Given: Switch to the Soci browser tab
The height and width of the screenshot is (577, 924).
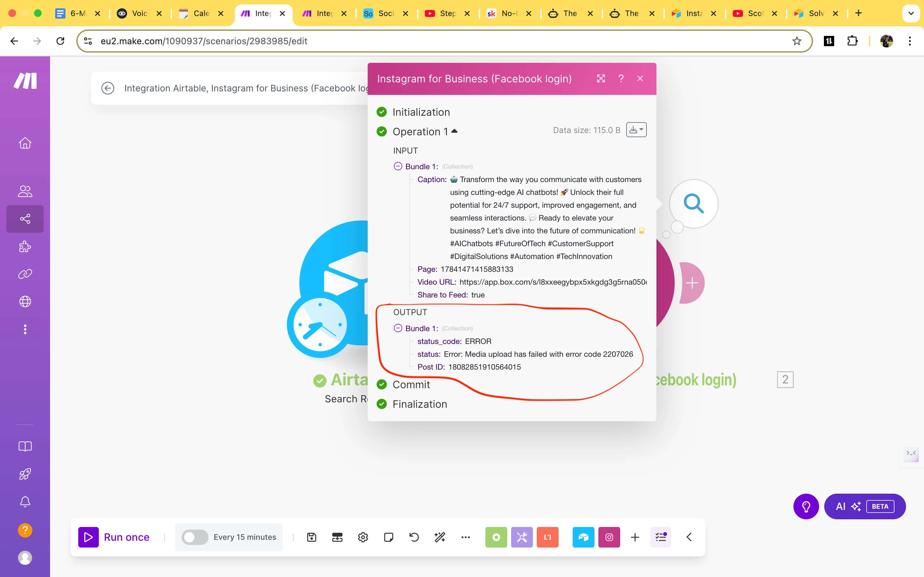Looking at the screenshot, I should click(386, 13).
